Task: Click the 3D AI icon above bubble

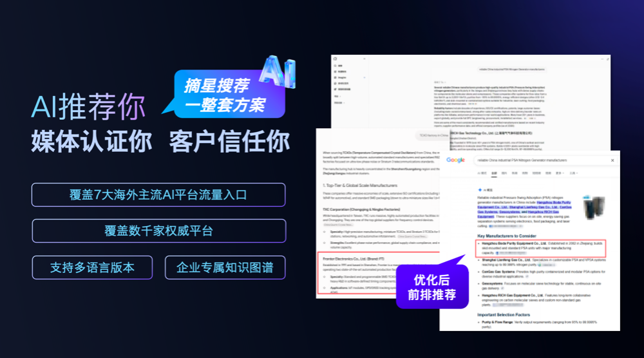Action: click(x=278, y=71)
